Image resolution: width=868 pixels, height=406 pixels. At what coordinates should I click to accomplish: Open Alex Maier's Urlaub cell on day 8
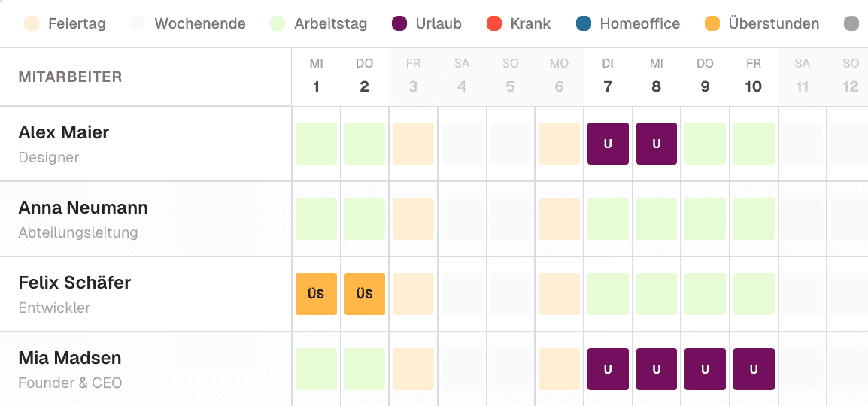coord(657,144)
